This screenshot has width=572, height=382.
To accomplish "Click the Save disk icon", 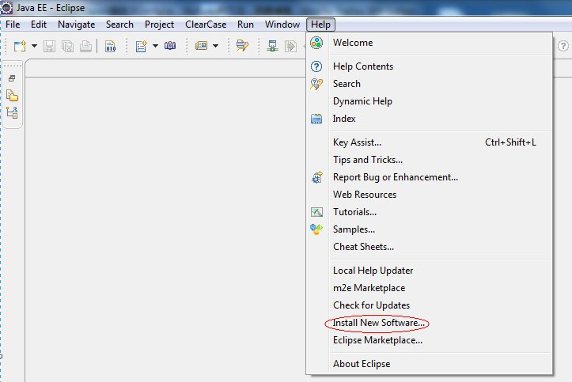I will 49,46.
